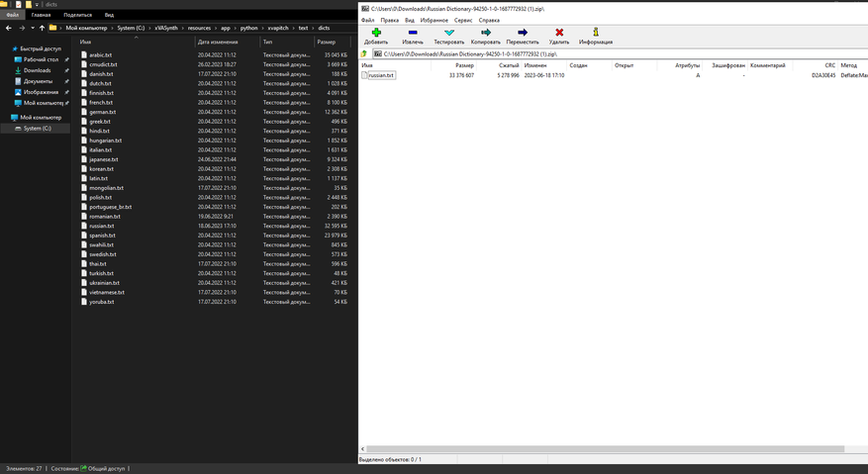
Task: Open Рабочий стол in the sidebar
Action: [41, 59]
